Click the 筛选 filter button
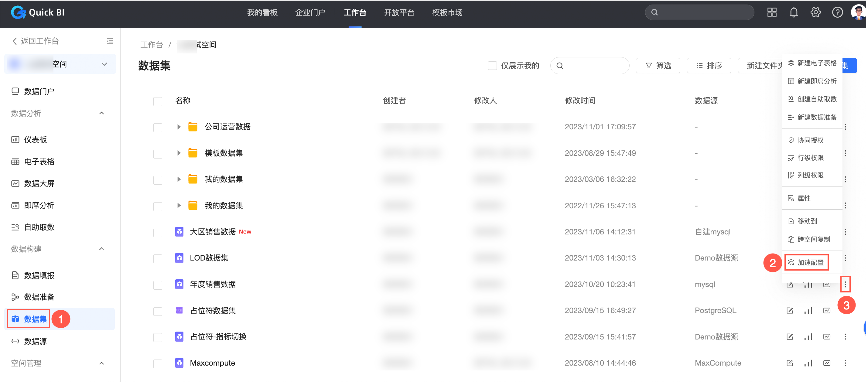 coord(658,66)
